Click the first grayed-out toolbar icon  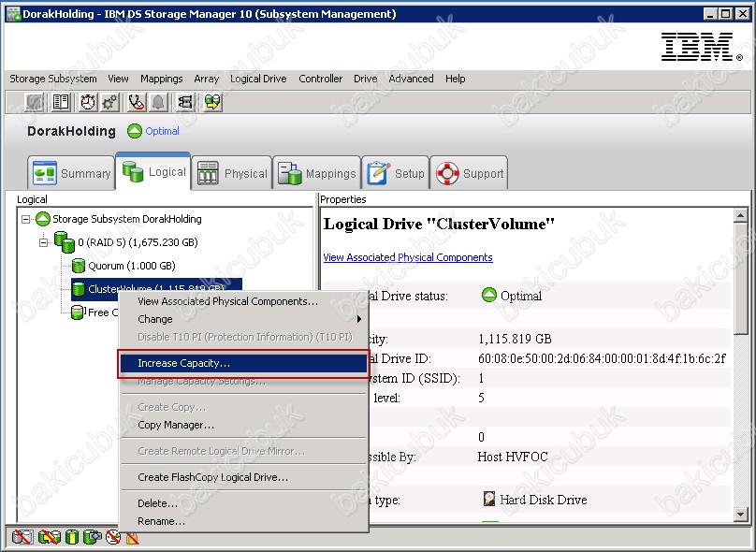coord(35,102)
